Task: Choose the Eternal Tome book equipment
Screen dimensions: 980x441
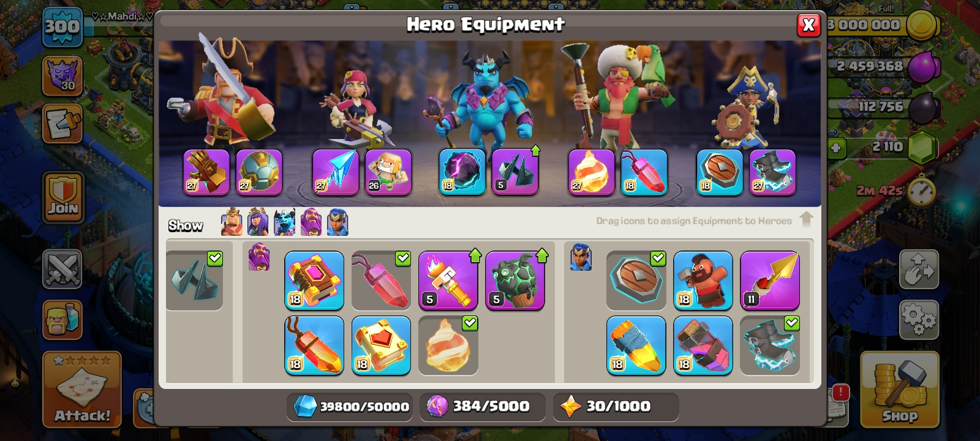Action: pos(314,280)
